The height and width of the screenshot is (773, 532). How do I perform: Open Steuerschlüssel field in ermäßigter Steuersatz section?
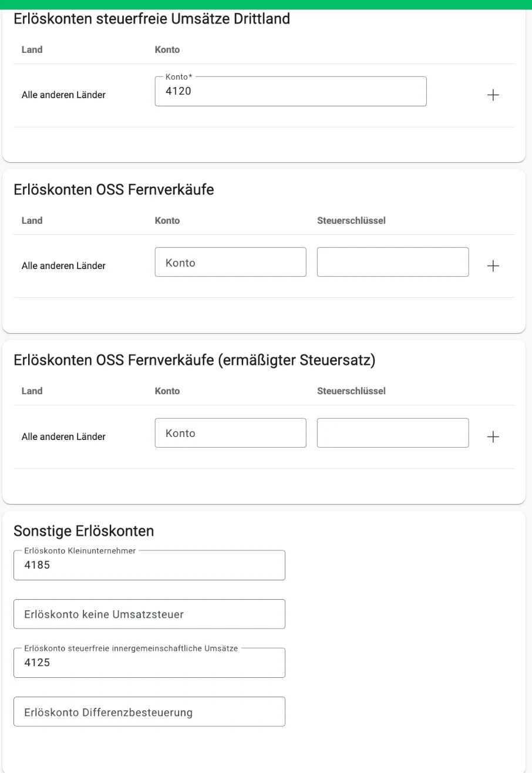[393, 433]
